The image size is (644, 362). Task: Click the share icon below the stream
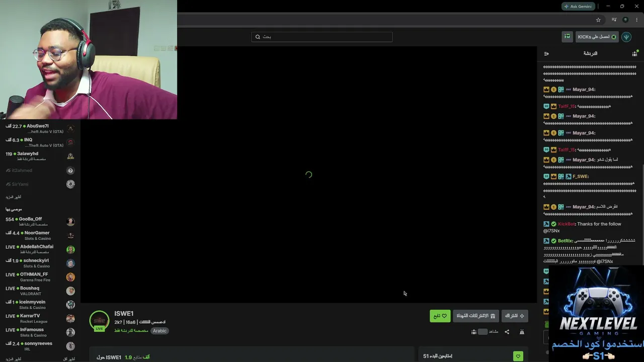coord(507,332)
